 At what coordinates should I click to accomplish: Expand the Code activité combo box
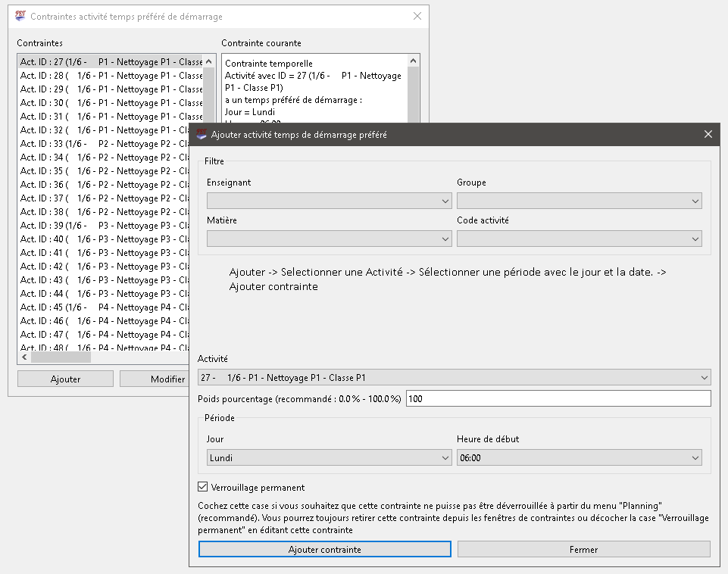pos(579,239)
